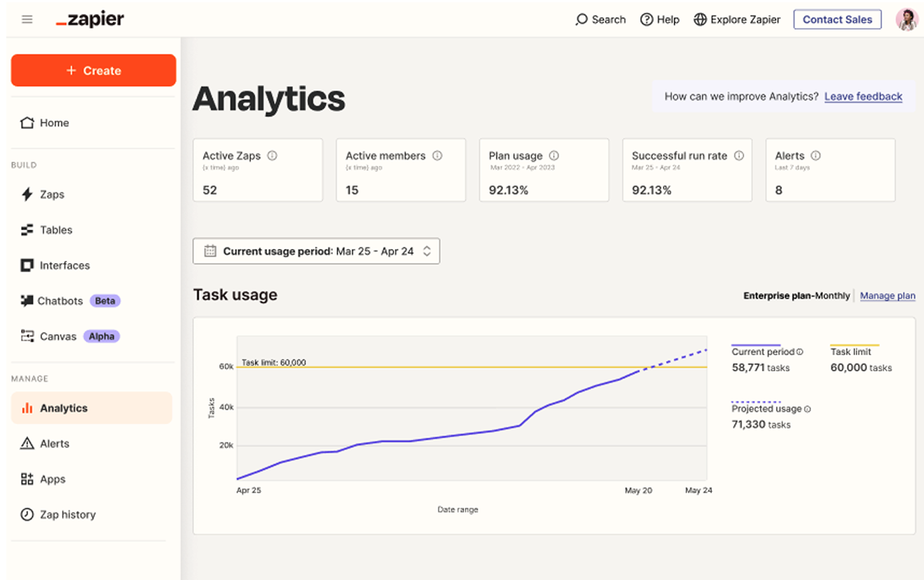Click info icon beside Alerts card title

816,156
